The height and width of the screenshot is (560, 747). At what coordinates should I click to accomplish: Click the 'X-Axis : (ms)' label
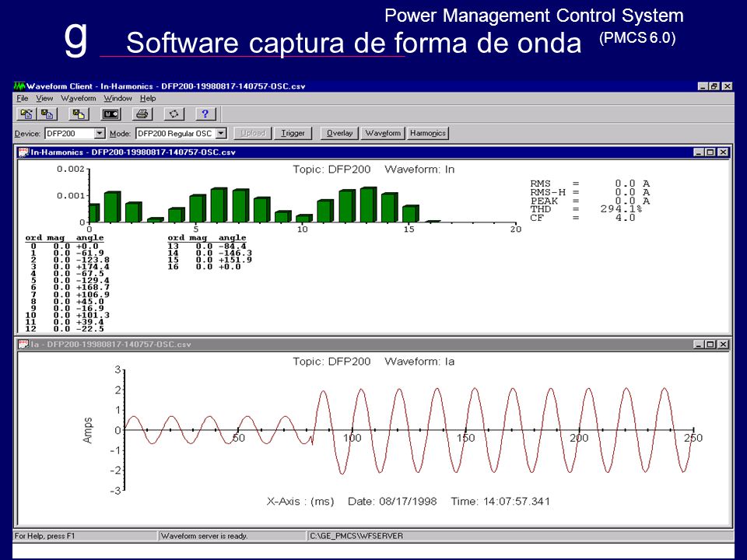(300, 502)
